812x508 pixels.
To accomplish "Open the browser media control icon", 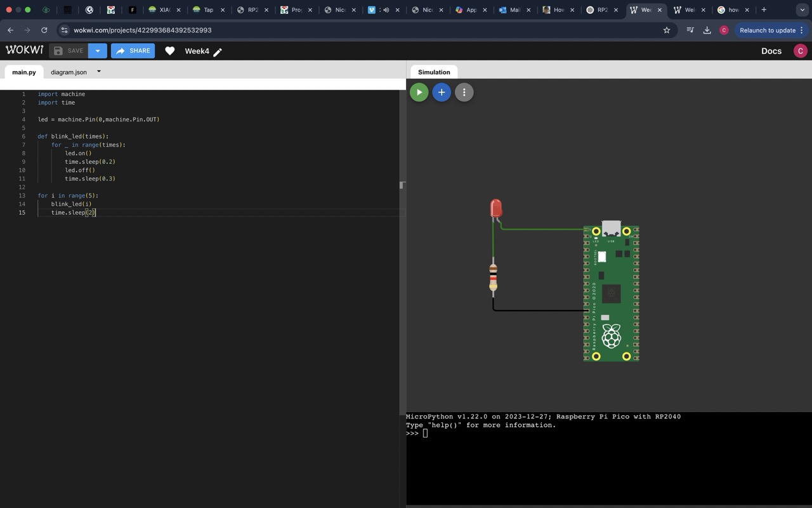I will coord(690,30).
